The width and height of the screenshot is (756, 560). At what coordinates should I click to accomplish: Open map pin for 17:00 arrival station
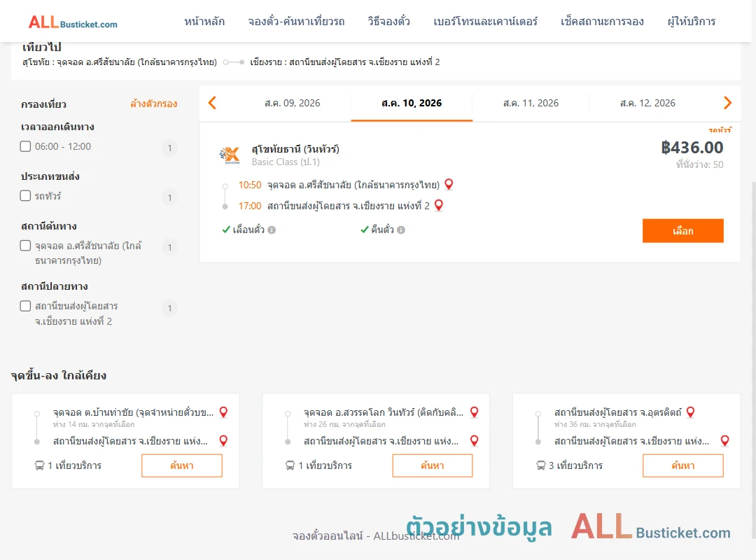(x=439, y=206)
